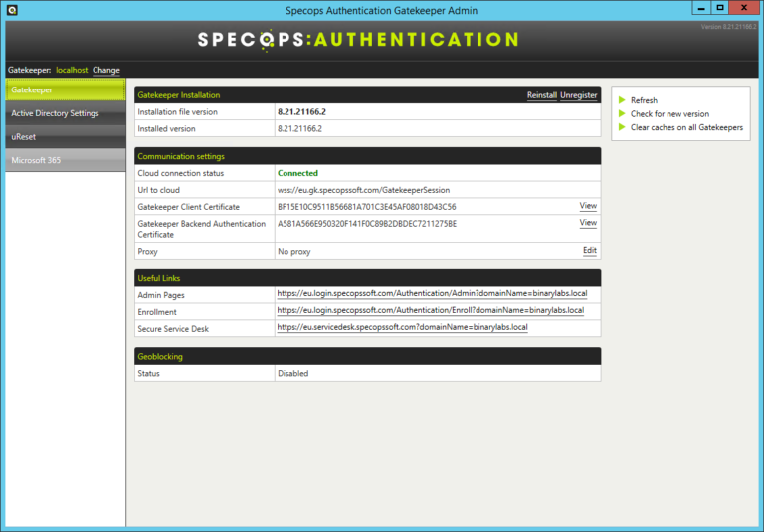
Task: Click the Useful Links header
Action: click(x=367, y=278)
